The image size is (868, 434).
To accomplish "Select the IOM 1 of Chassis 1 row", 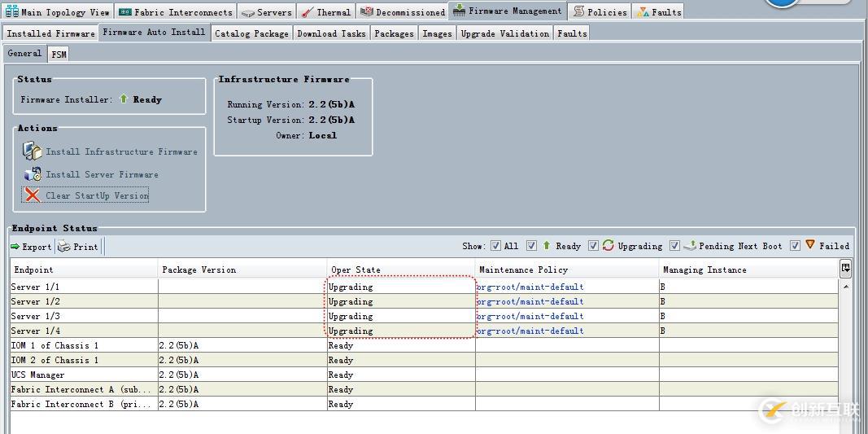I will (x=424, y=345).
